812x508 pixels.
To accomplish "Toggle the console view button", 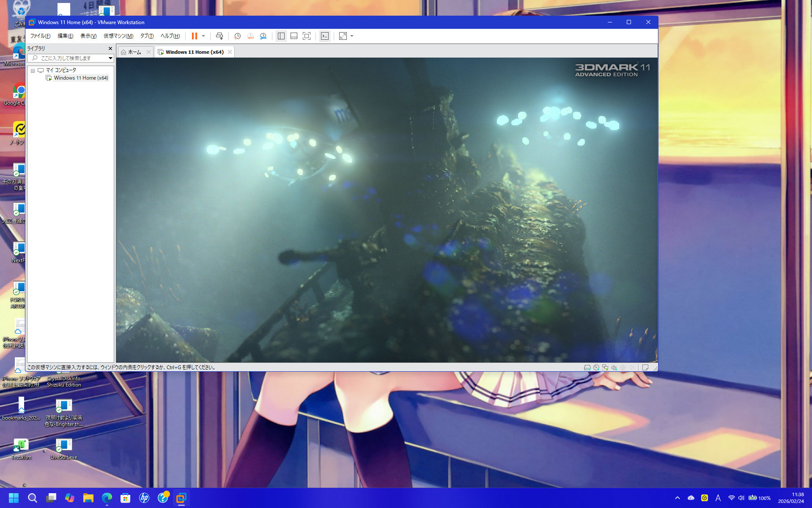I will click(324, 36).
